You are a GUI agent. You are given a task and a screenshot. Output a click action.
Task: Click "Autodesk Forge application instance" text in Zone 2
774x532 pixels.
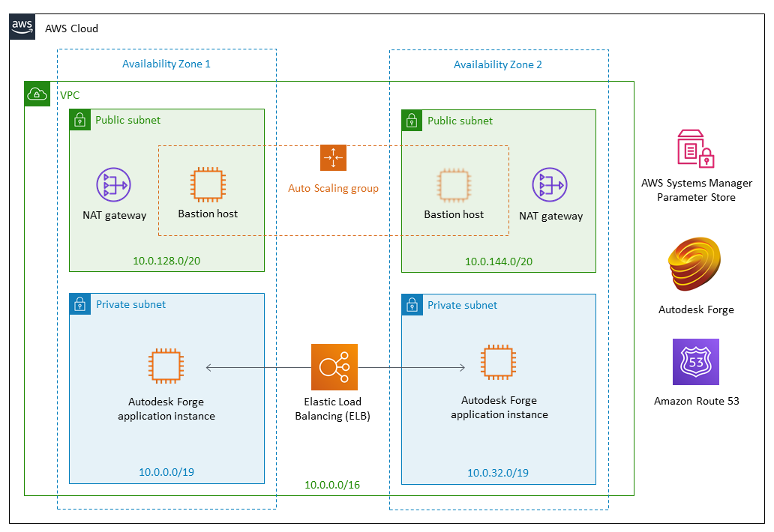(x=499, y=408)
